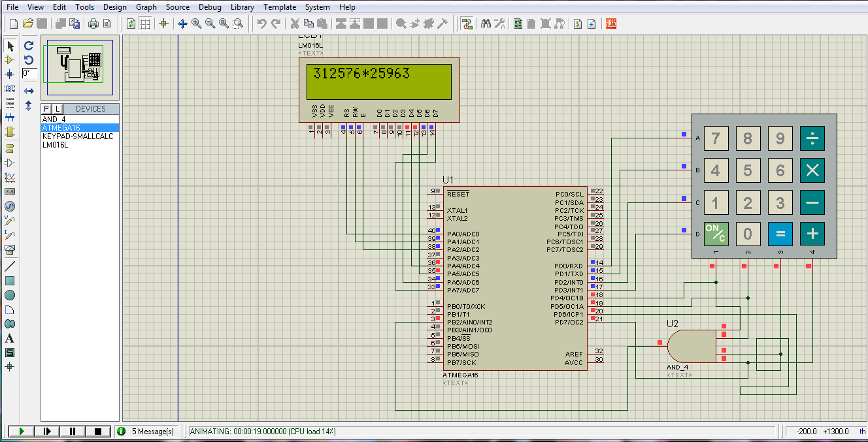Select the Terminals mode tool
868x442 pixels.
click(10, 148)
